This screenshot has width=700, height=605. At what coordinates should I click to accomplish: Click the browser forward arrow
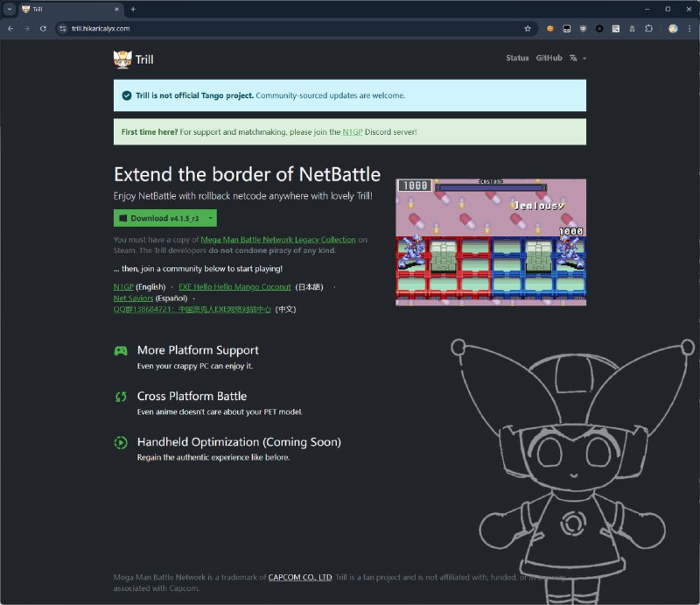27,29
